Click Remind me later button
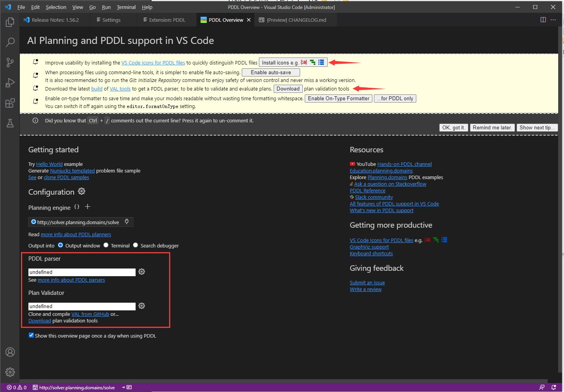This screenshot has width=564, height=392. 492,127
